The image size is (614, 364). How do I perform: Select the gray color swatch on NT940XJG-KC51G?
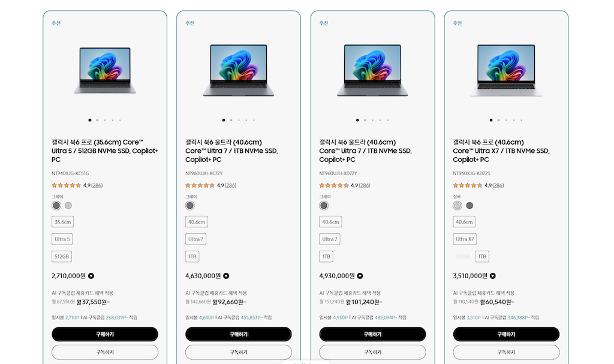coord(56,206)
